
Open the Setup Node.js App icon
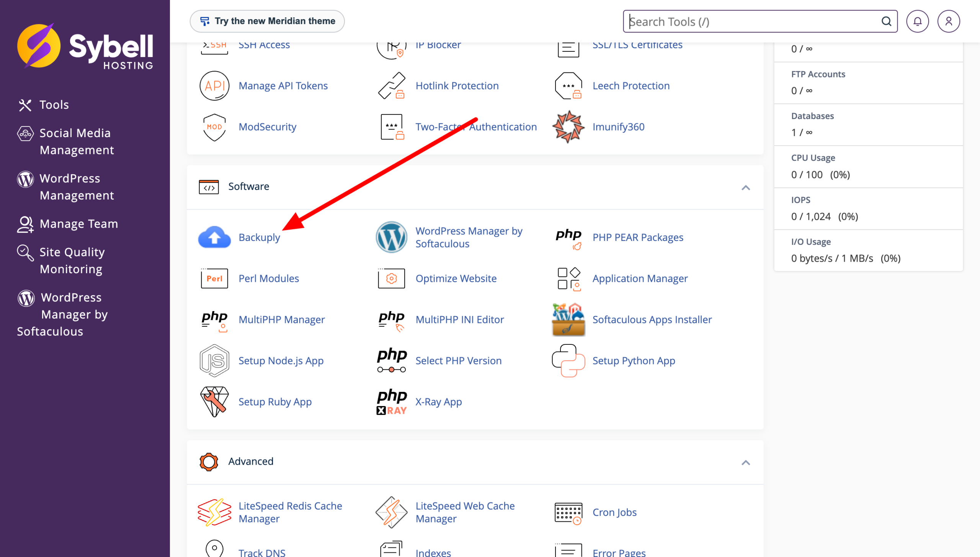coord(214,361)
